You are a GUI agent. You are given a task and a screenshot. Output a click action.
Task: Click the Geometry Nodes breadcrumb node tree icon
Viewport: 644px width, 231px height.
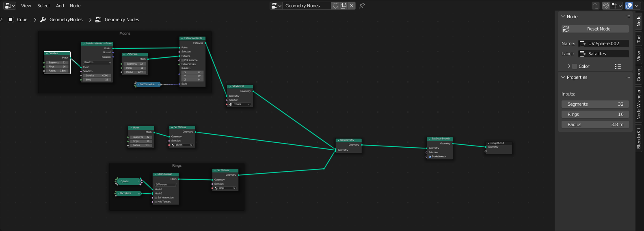[98, 20]
